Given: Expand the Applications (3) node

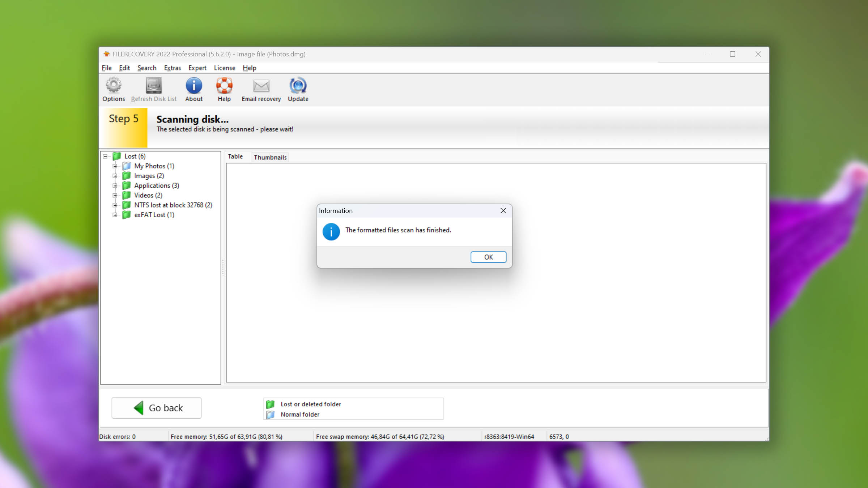Looking at the screenshot, I should [115, 185].
